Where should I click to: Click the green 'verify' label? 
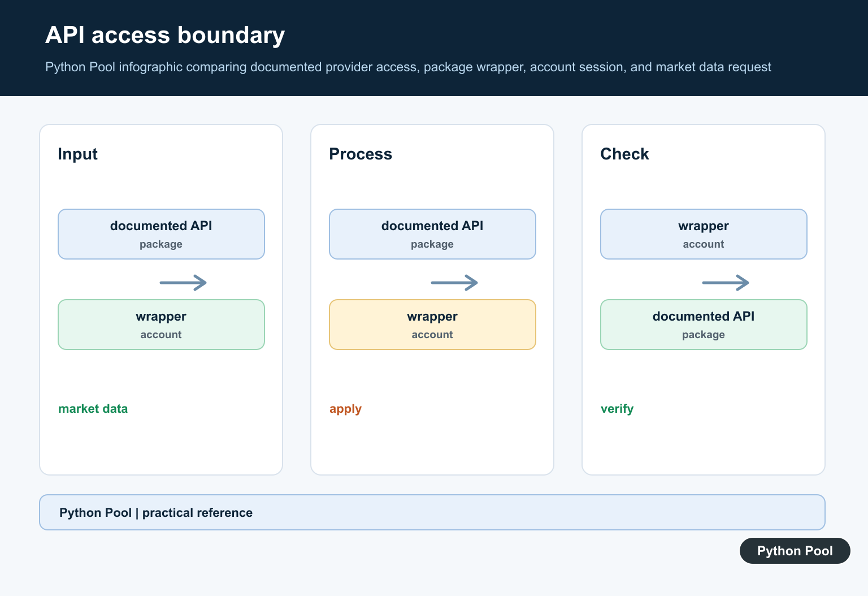(617, 409)
